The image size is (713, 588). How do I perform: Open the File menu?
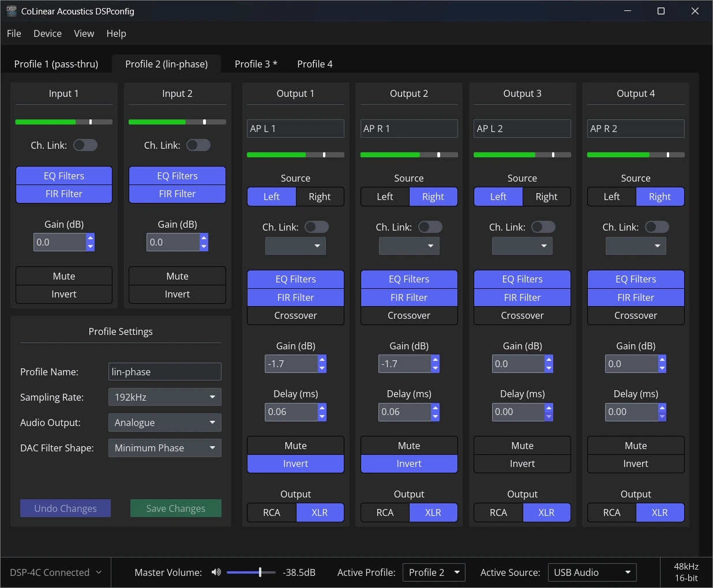tap(14, 33)
